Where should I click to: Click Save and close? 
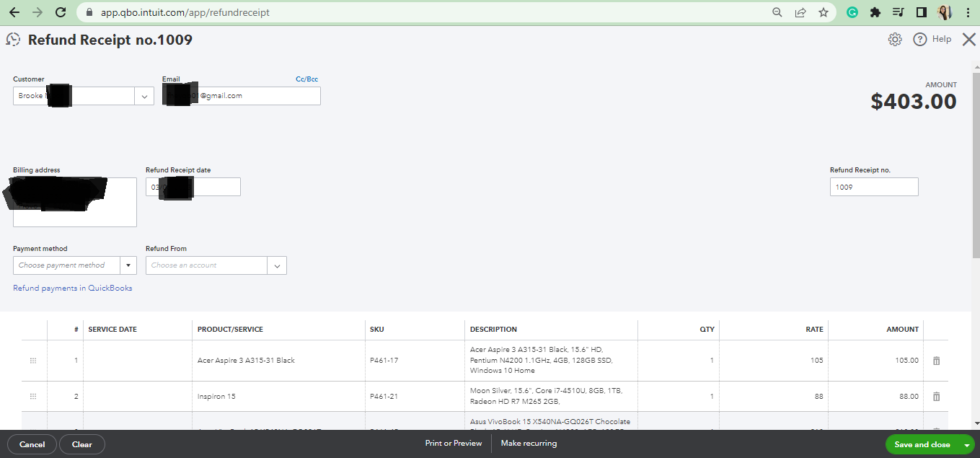922,445
